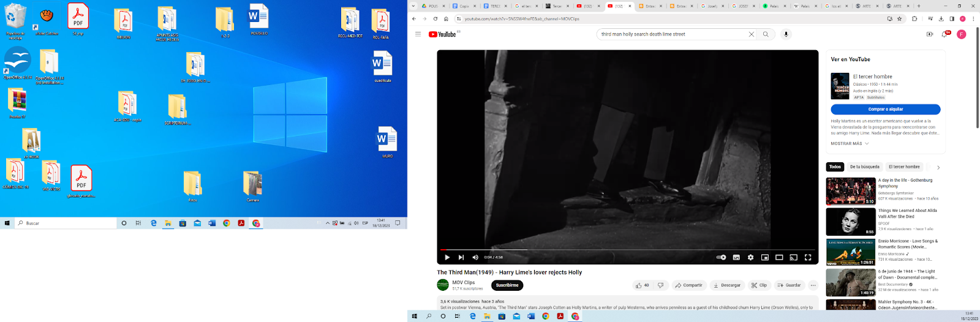Image resolution: width=980 pixels, height=322 pixels.
Task: Toggle the autoplay switch in player
Action: click(721, 257)
